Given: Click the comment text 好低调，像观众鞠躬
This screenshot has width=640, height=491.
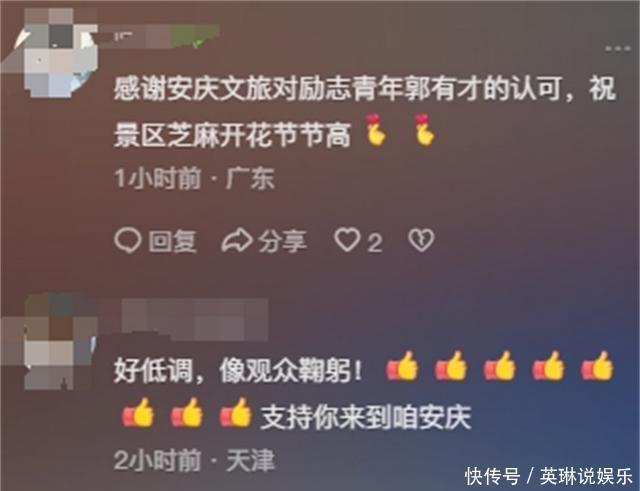Looking at the screenshot, I should [238, 371].
